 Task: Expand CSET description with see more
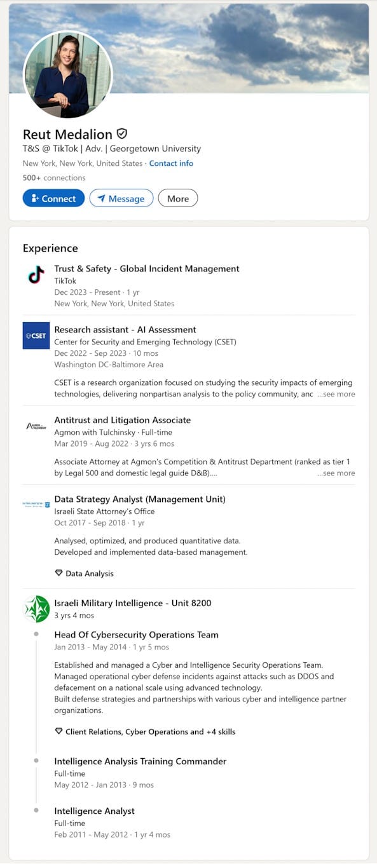coord(336,394)
